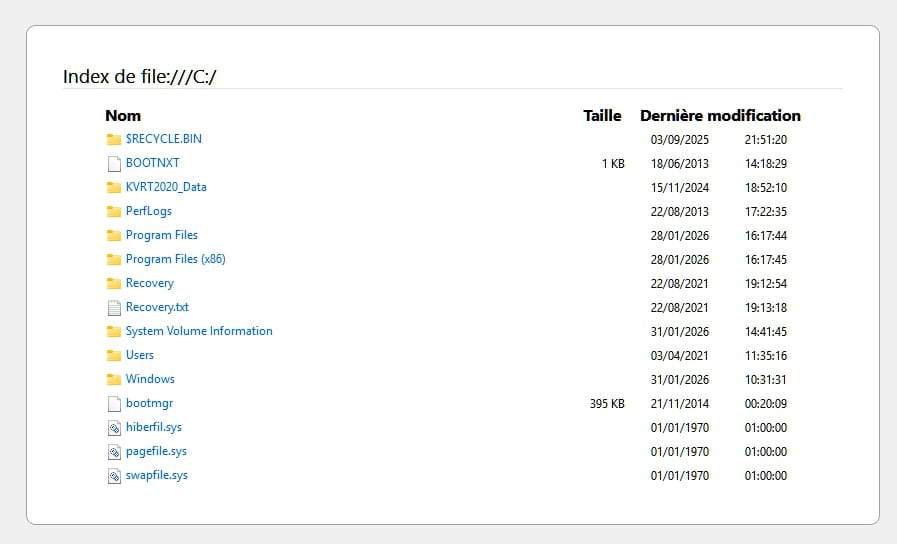Sort listing by Taille column header
Image resolution: width=897 pixels, height=544 pixels.
click(602, 115)
